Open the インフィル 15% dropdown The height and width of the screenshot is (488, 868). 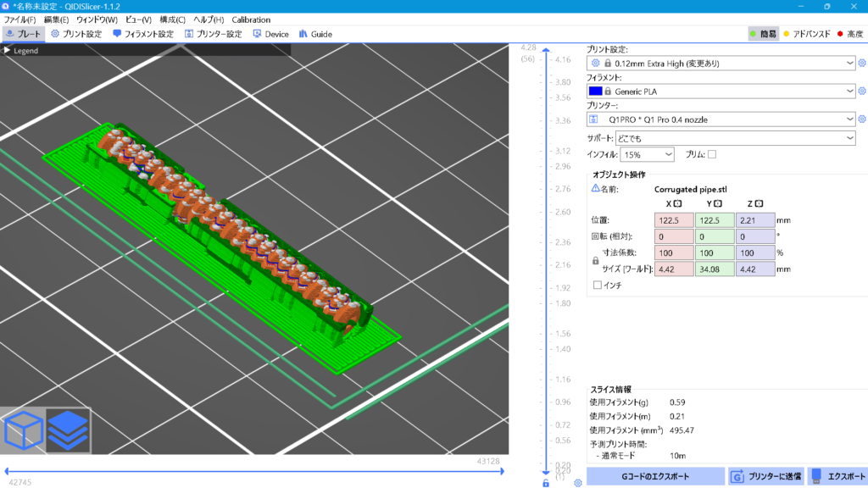coord(647,154)
